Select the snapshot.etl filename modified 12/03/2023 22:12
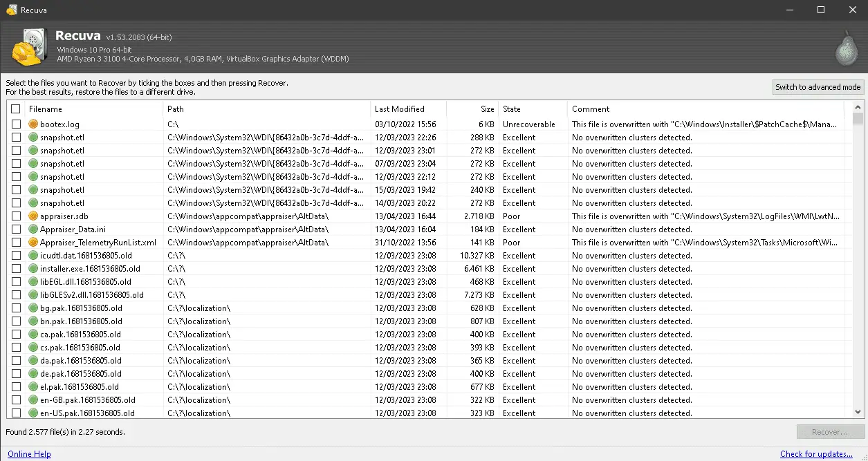The width and height of the screenshot is (868, 461). point(62,177)
